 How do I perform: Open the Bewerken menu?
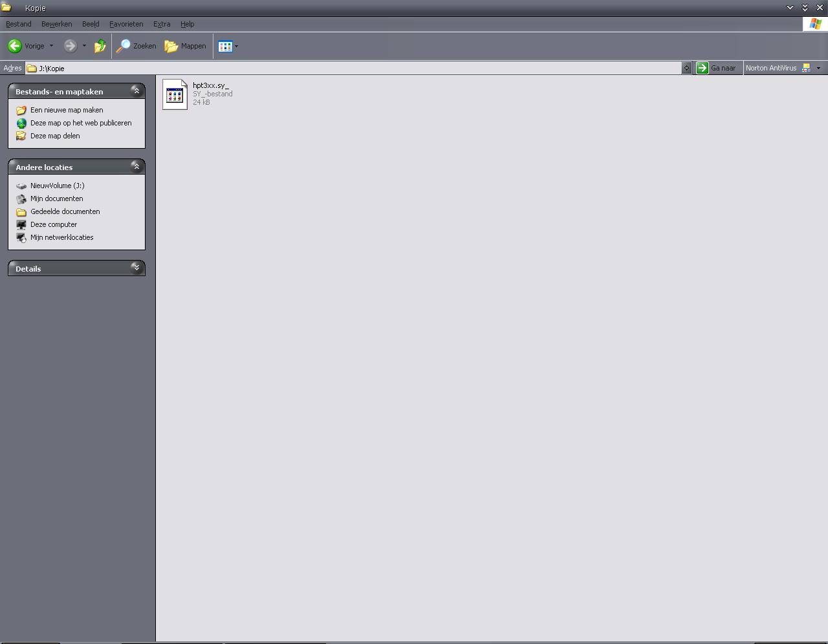tap(57, 24)
